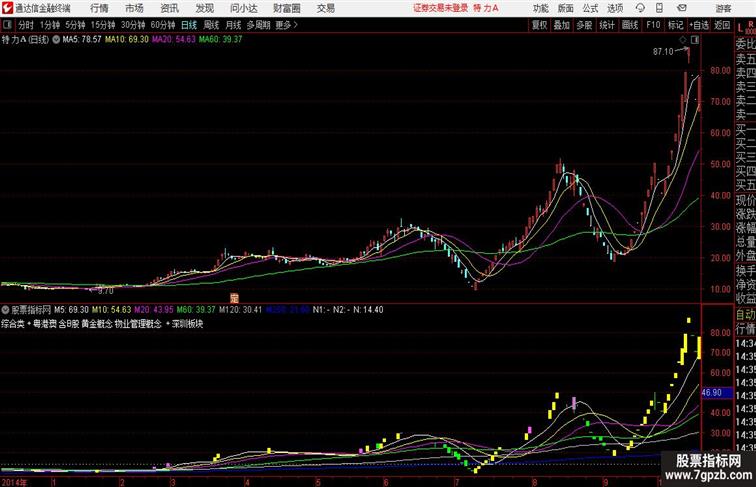Open the 行情 menu
The width and height of the screenshot is (756, 487).
click(99, 8)
